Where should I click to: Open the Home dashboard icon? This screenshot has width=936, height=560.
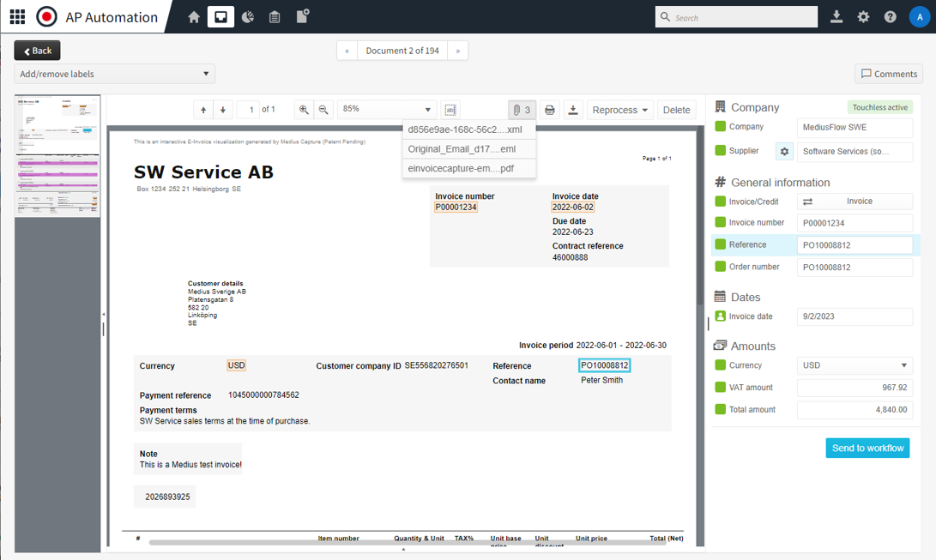[194, 16]
